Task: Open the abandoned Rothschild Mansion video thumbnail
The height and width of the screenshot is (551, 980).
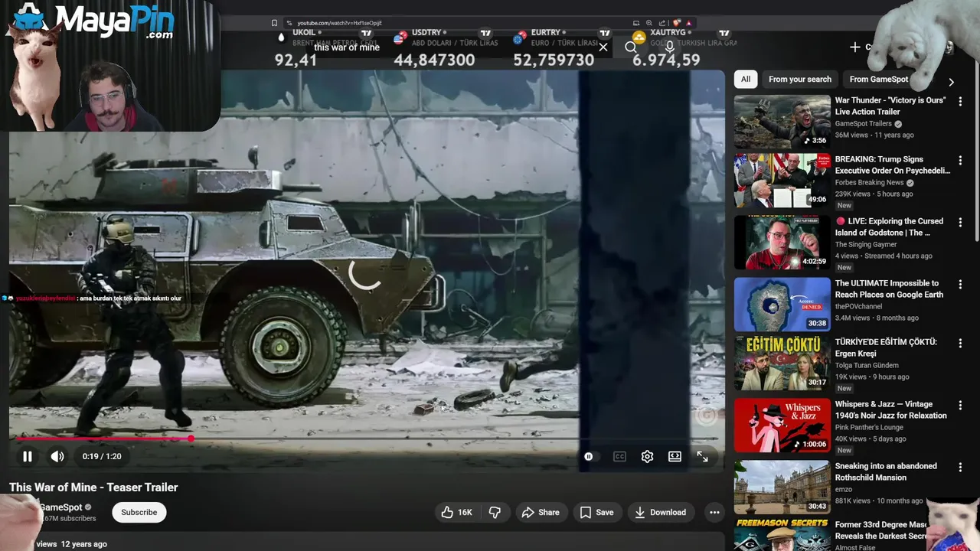Action: [782, 487]
